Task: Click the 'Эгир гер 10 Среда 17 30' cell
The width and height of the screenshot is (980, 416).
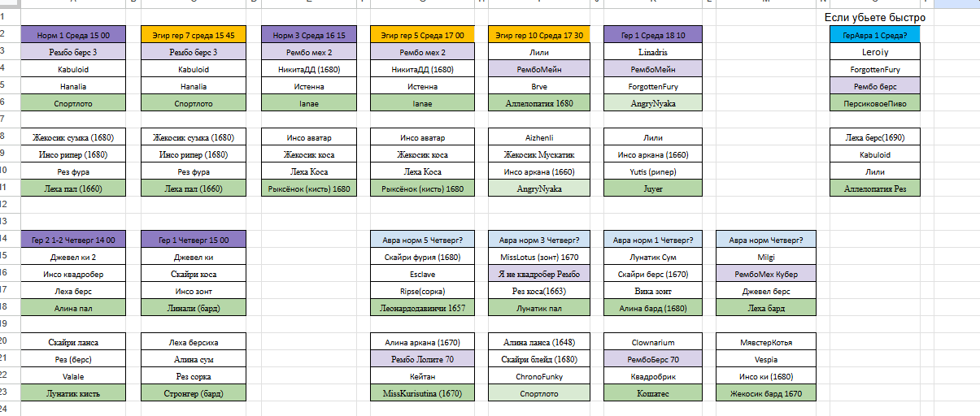Action: coord(540,35)
